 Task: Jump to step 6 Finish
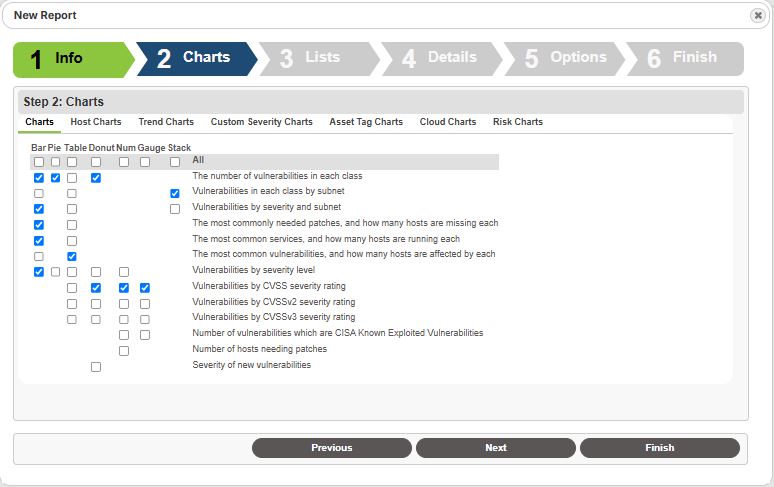(685, 59)
